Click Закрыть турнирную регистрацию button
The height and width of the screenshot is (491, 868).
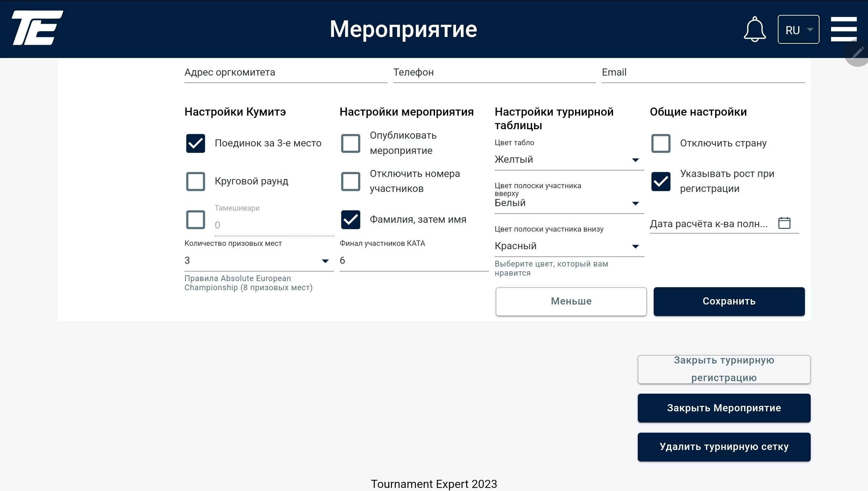724,369
